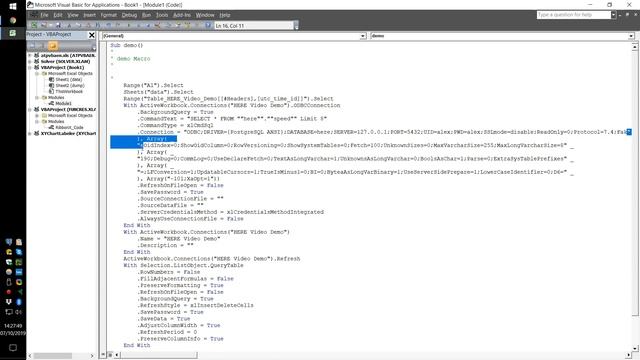Toggle Design Mode icon in toolbar

pos(158,25)
